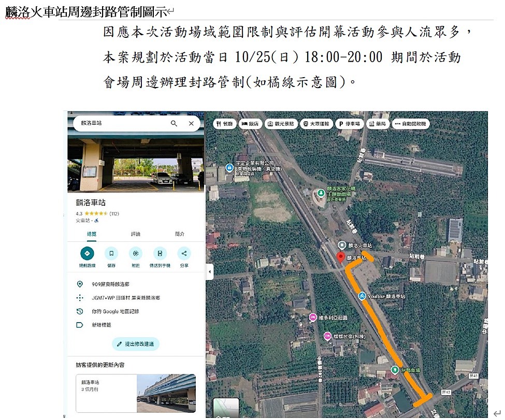Click the 飯店 hotels filter chip
Image resolution: width=505 pixels, height=420 pixels.
tap(250, 124)
